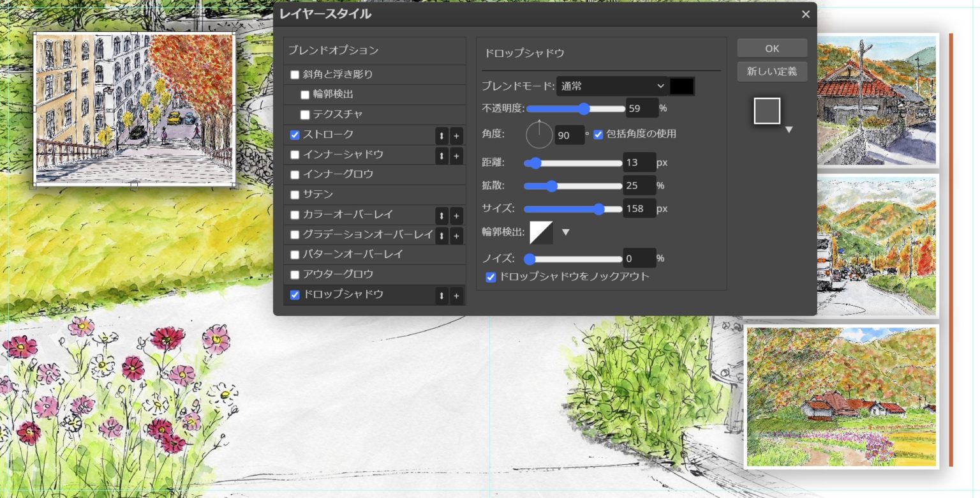Image resolution: width=980 pixels, height=498 pixels.
Task: Click the reorder arrows beside Drop Shadow
Action: pos(442,296)
